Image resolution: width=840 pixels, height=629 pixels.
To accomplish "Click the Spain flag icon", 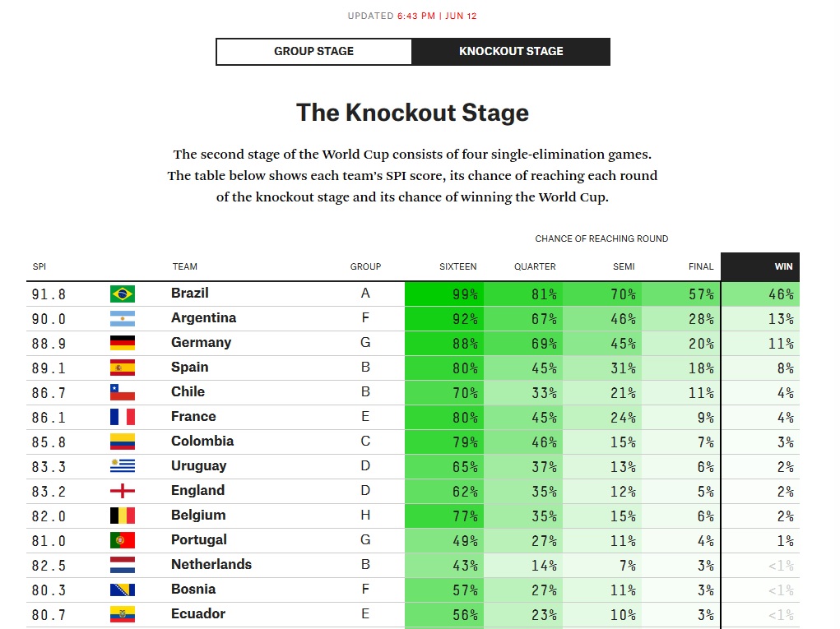I will pyautogui.click(x=122, y=368).
